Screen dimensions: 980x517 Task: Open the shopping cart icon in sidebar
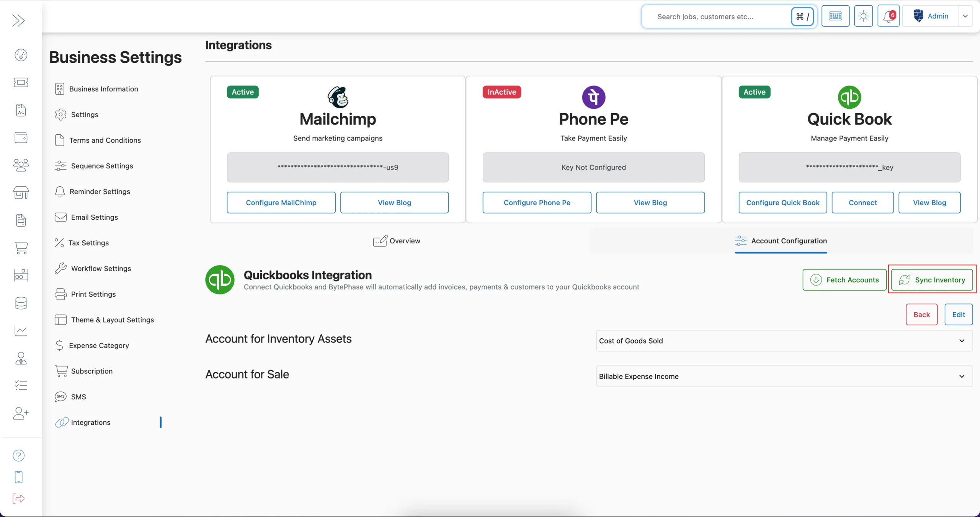click(x=21, y=248)
